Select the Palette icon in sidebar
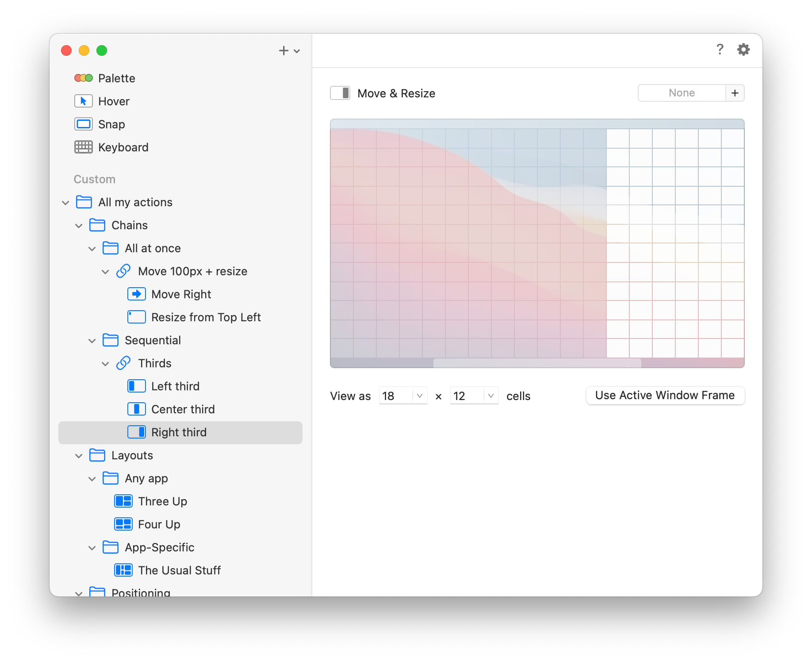This screenshot has height=662, width=812. coord(83,78)
